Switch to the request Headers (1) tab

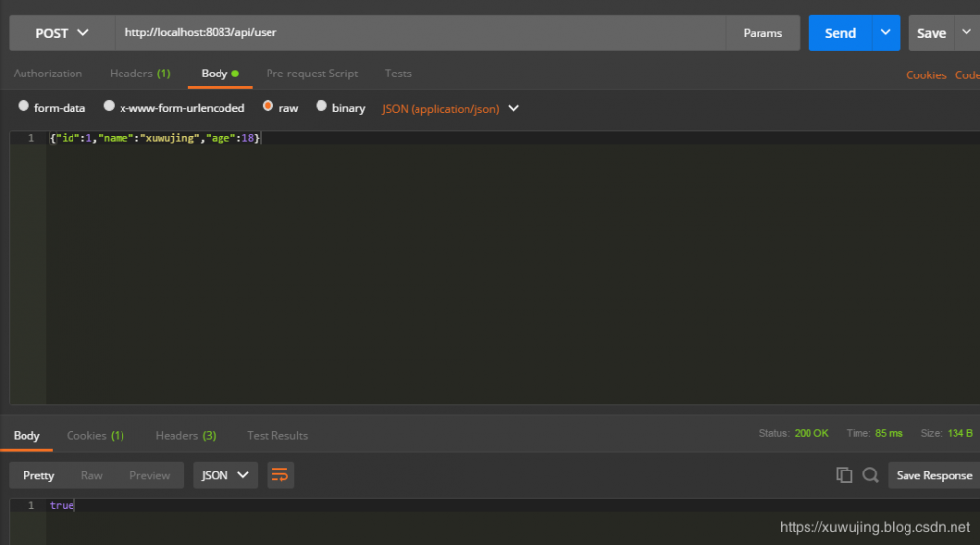click(x=140, y=74)
